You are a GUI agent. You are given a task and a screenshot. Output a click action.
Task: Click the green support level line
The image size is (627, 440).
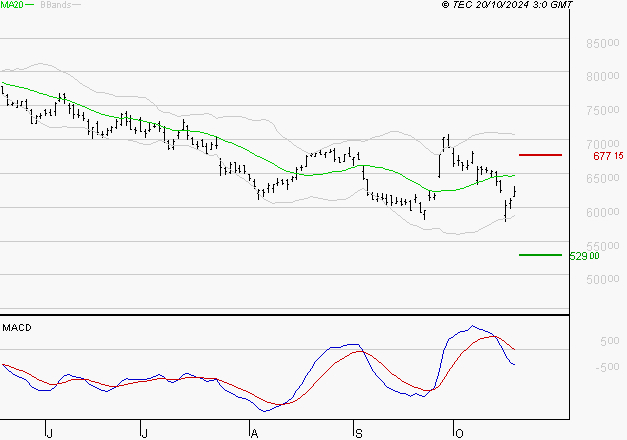click(540, 255)
